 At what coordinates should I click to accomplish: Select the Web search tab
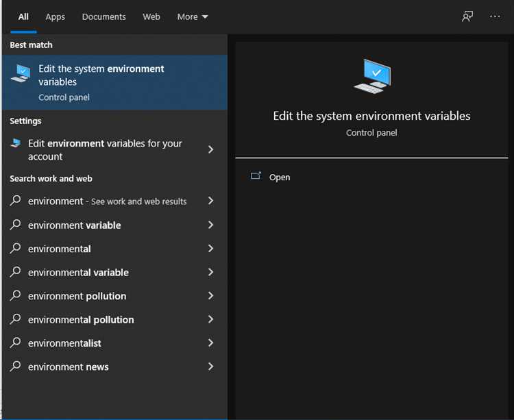tap(151, 16)
